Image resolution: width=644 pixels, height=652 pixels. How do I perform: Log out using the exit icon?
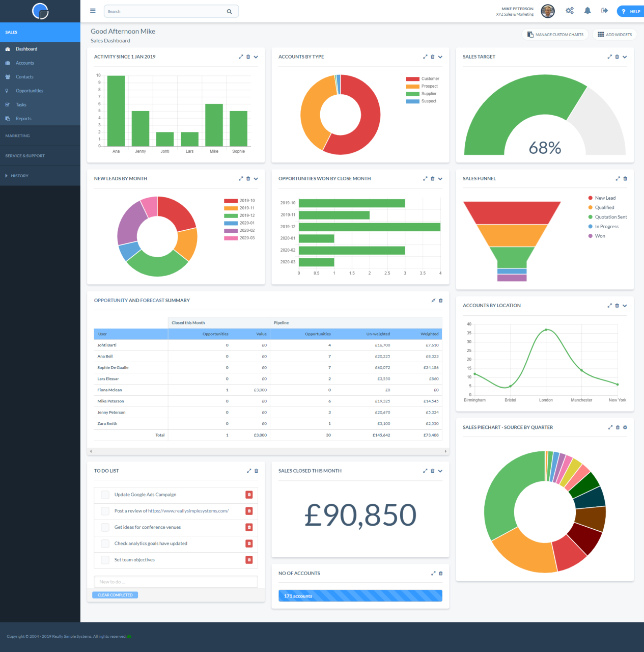tap(604, 10)
